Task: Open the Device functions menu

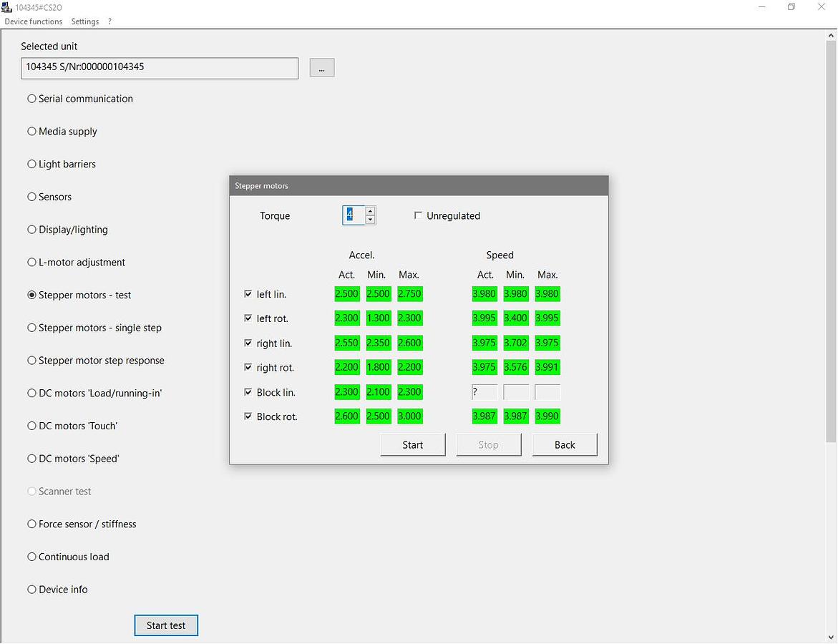Action: (34, 21)
